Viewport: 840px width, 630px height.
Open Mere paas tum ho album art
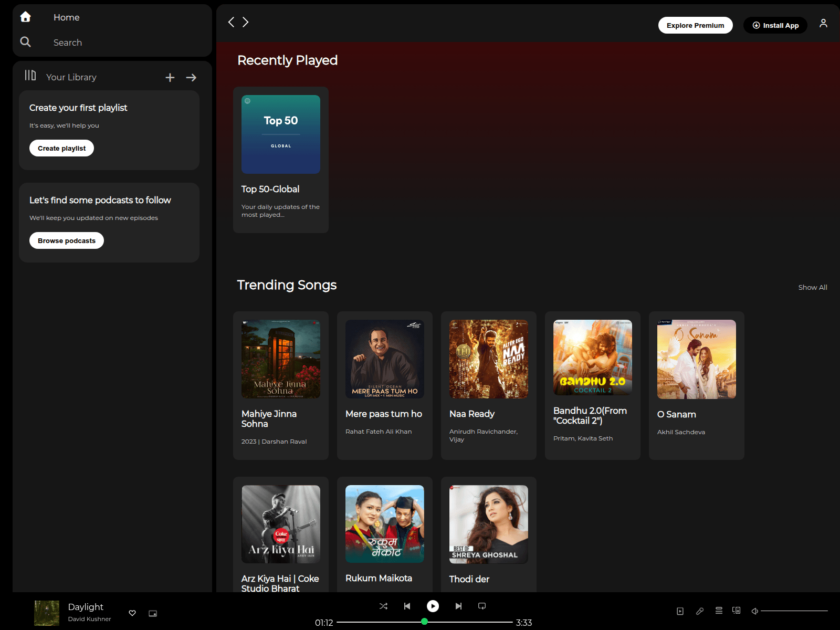[x=385, y=359]
